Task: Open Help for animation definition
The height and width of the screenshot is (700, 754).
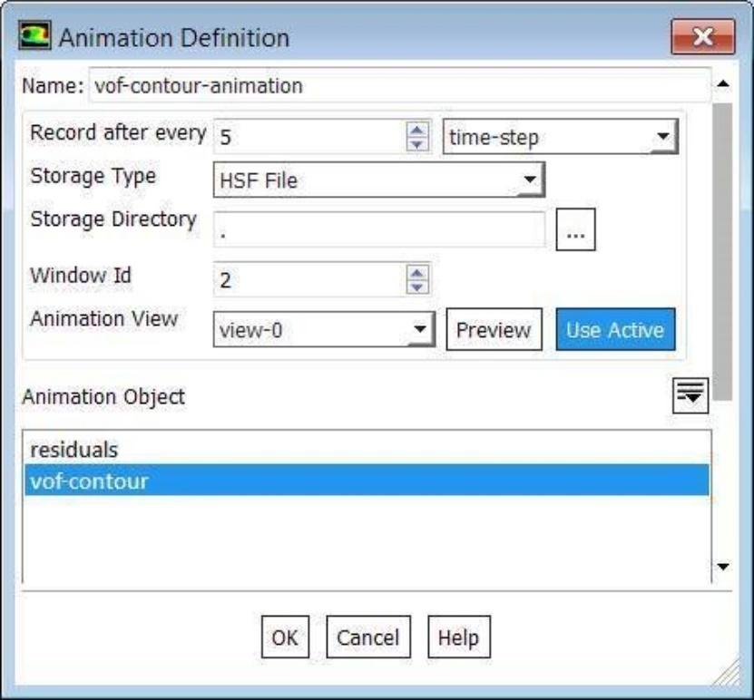Action: pos(459,637)
